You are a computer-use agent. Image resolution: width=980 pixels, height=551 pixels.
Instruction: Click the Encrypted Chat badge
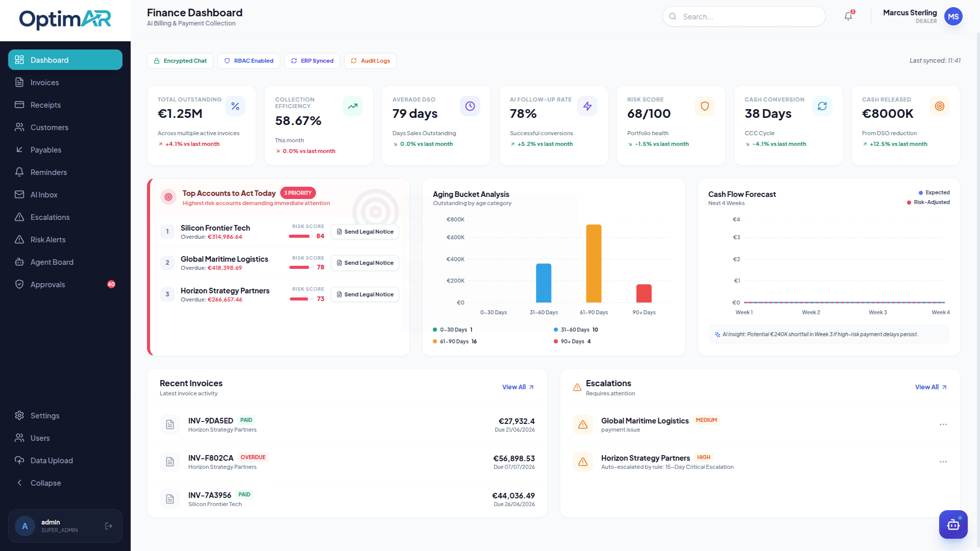pyautogui.click(x=180, y=61)
